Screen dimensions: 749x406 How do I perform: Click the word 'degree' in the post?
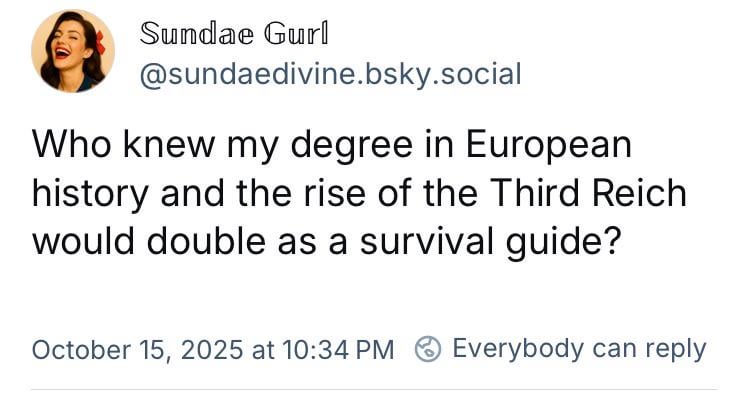pos(350,145)
